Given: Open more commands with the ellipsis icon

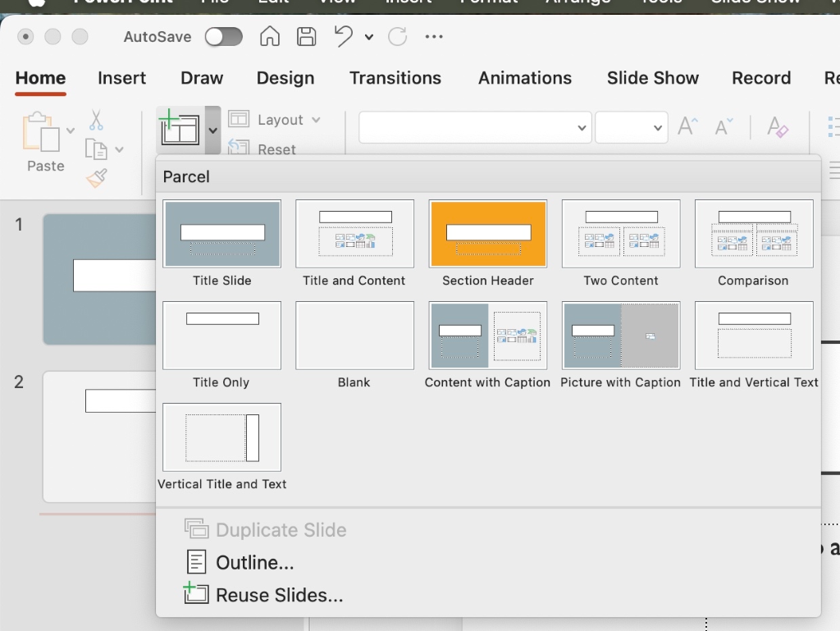Looking at the screenshot, I should point(434,36).
